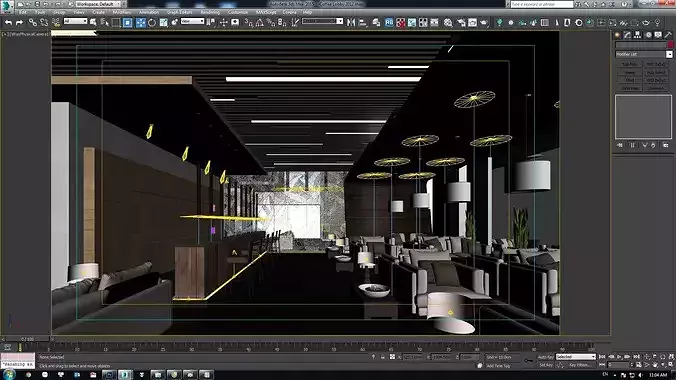The height and width of the screenshot is (380, 676).
Task: Click the MAXScript mini listener box
Action: click(x=18, y=361)
